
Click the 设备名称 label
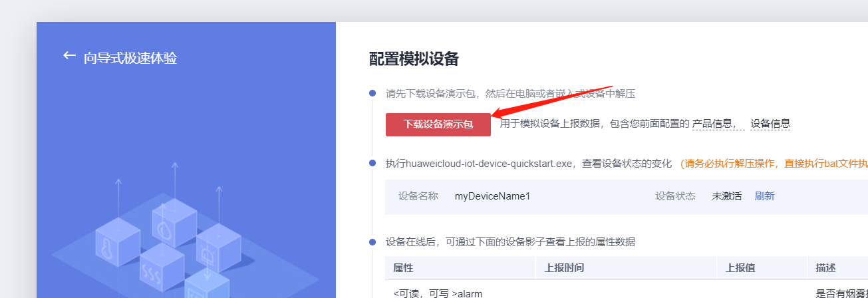point(418,196)
